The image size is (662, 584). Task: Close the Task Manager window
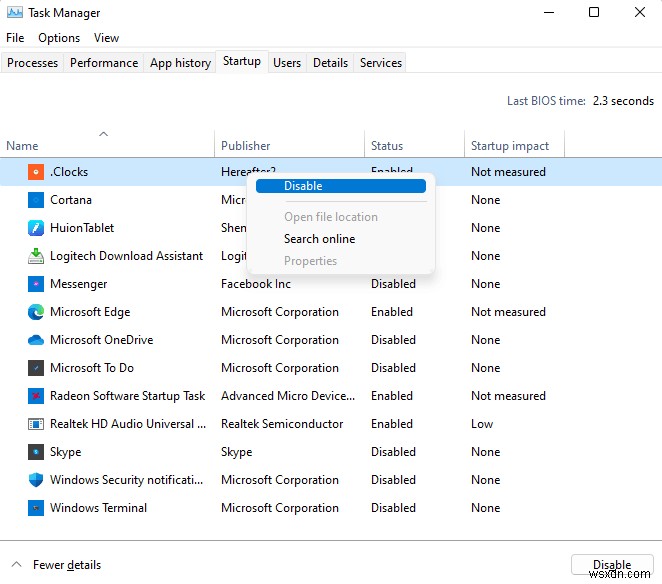pos(640,12)
